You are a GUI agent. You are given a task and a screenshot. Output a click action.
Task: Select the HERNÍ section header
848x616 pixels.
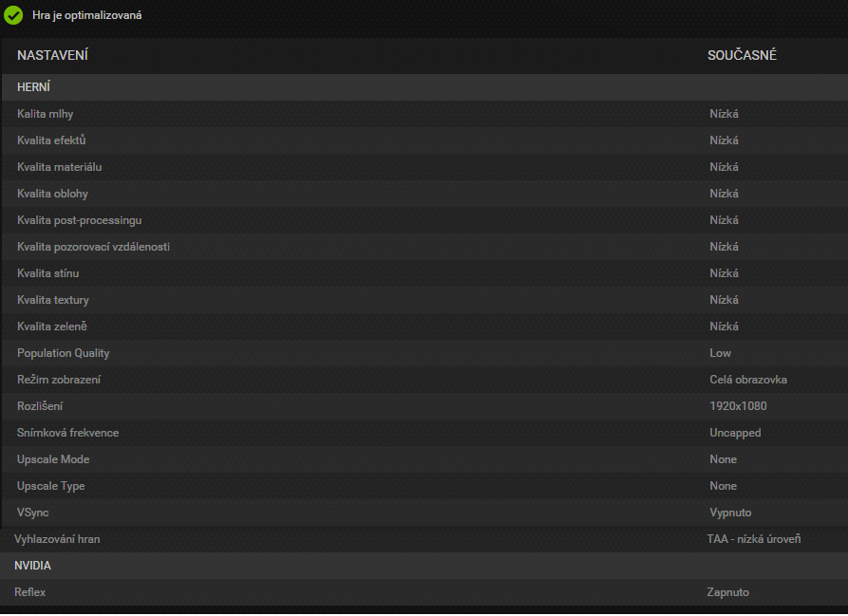[33, 87]
